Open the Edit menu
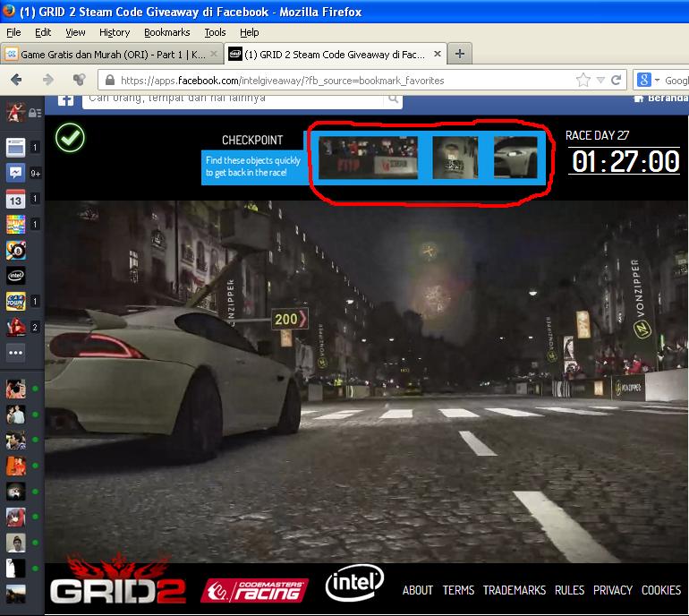This screenshot has width=689, height=616. (43, 32)
